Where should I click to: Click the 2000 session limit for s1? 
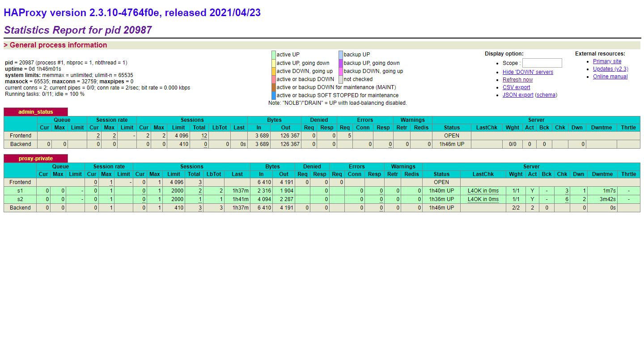point(177,191)
